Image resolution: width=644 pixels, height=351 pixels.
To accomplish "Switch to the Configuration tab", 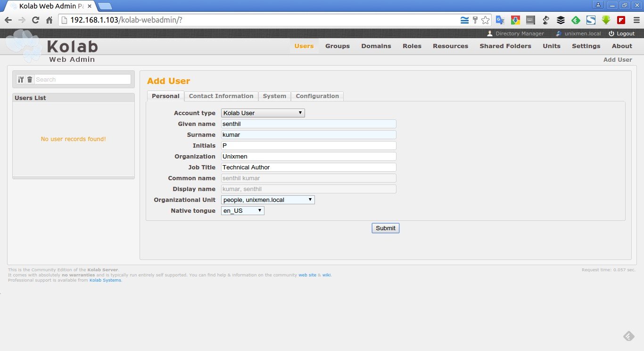I will 317,96.
